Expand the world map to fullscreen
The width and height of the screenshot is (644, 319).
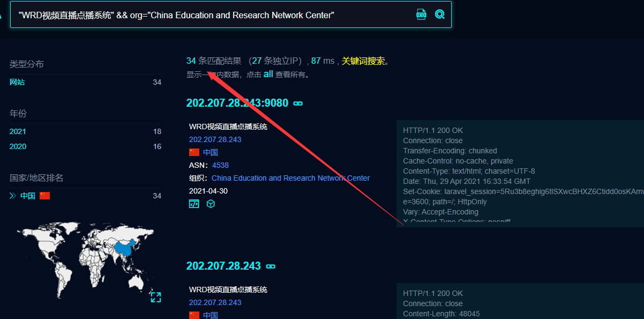click(x=155, y=297)
